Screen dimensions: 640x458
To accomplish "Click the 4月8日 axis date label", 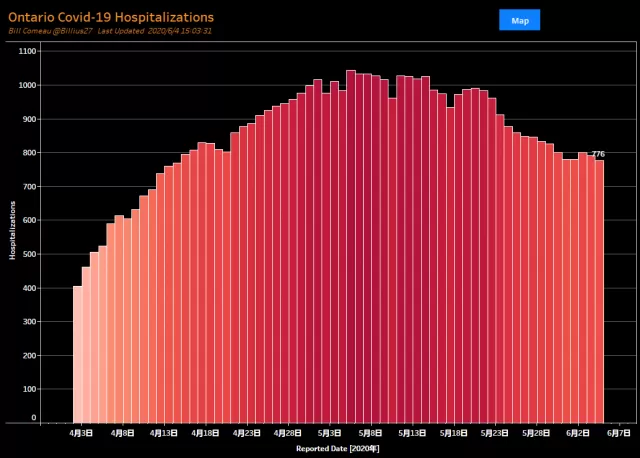I will tap(122, 433).
